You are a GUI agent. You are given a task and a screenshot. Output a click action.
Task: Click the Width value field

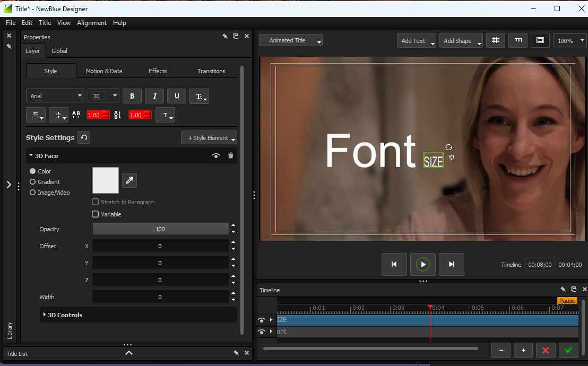[160, 297]
